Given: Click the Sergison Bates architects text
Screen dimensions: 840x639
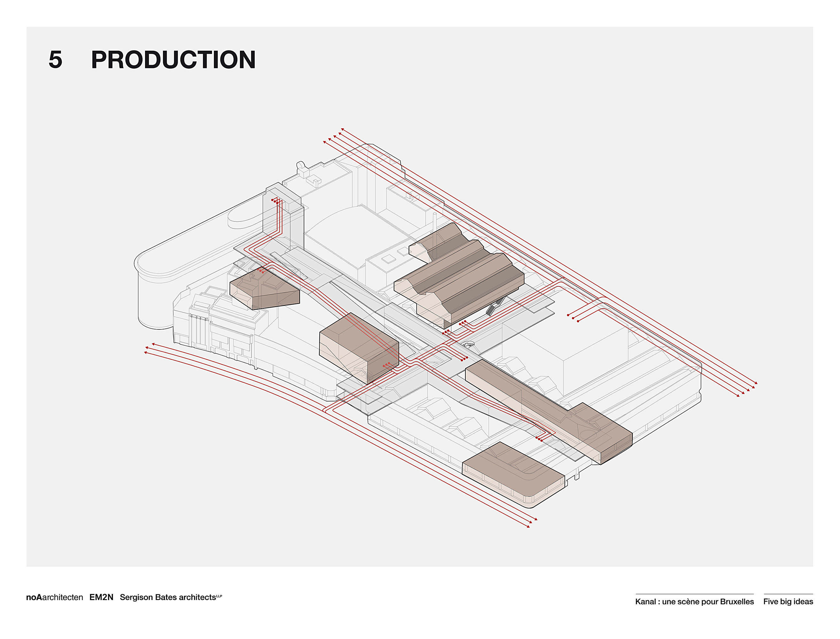Looking at the screenshot, I should pos(168,597).
